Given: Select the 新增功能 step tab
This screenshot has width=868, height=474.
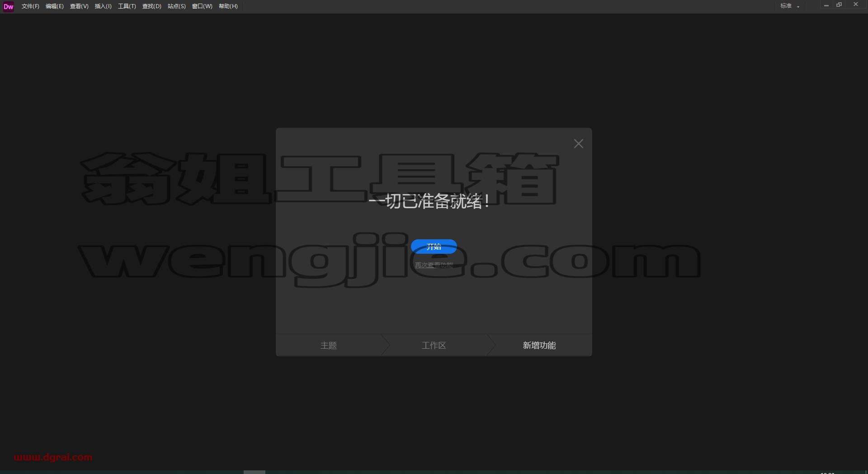Looking at the screenshot, I should click(x=539, y=345).
